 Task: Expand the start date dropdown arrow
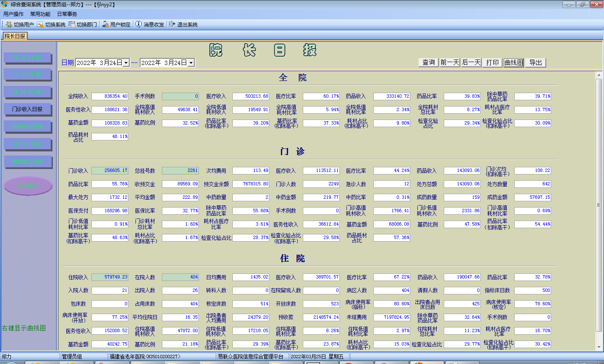pyautogui.click(x=126, y=63)
